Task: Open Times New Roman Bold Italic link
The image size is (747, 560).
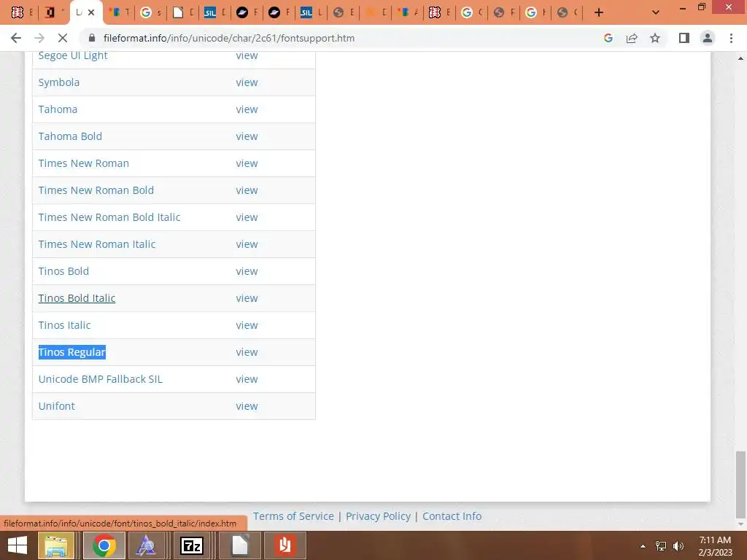Action: [109, 217]
